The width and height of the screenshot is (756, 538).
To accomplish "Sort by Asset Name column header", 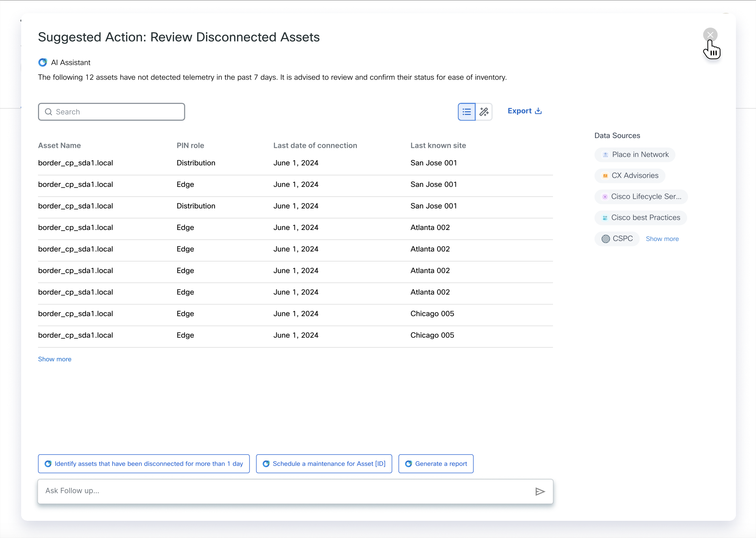I will tap(59, 145).
